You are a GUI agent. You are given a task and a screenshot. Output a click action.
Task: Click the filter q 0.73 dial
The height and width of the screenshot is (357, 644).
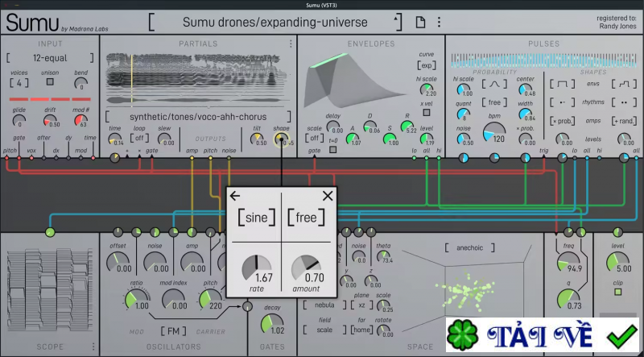pos(568,300)
